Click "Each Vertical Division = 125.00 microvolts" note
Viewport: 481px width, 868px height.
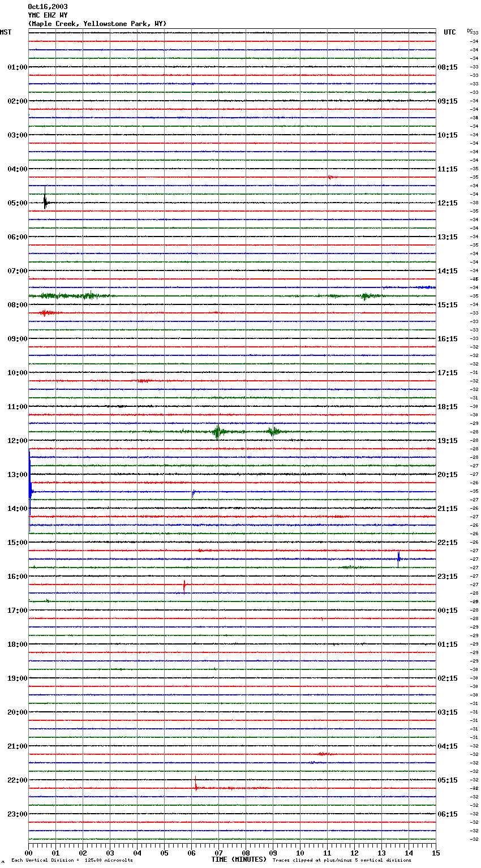[x=72, y=860]
